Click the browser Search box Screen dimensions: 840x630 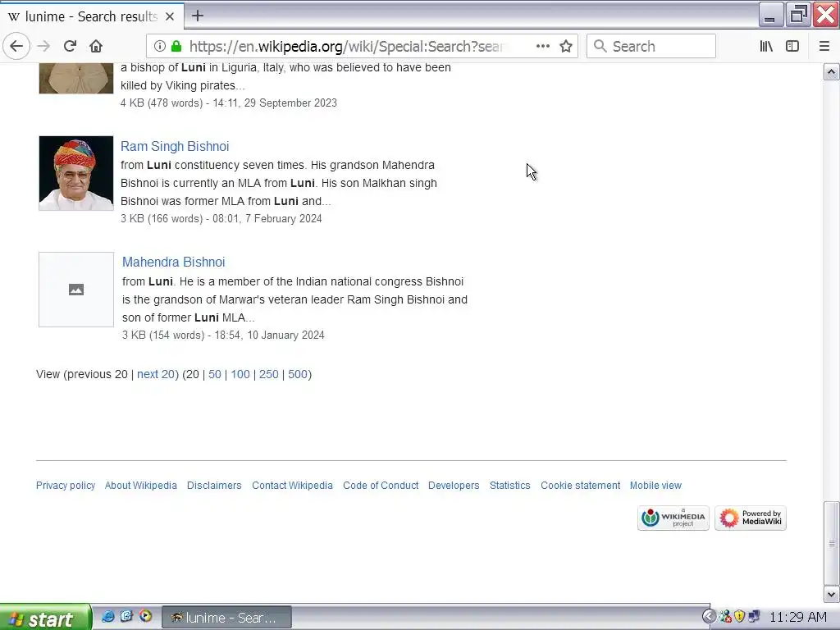tap(651, 46)
